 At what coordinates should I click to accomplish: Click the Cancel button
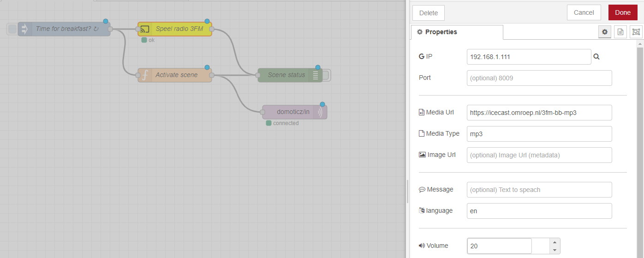coord(584,13)
